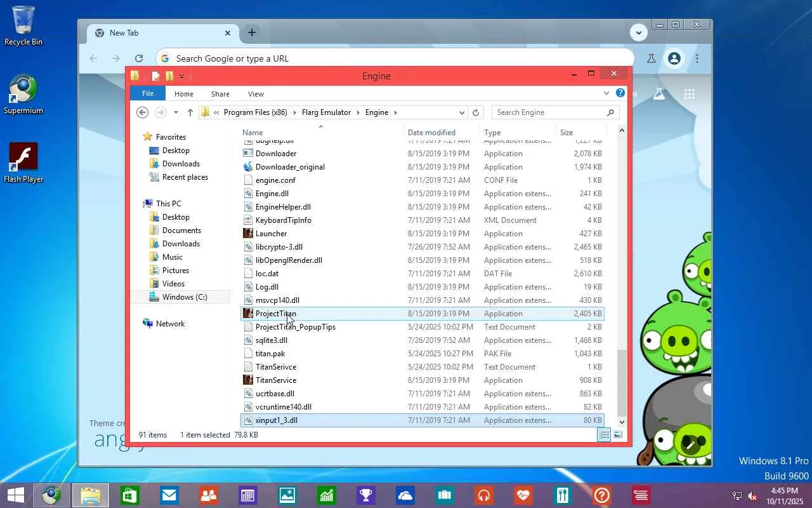The width and height of the screenshot is (812, 508).
Task: Open the Flash Player desktop shortcut
Action: click(x=23, y=163)
